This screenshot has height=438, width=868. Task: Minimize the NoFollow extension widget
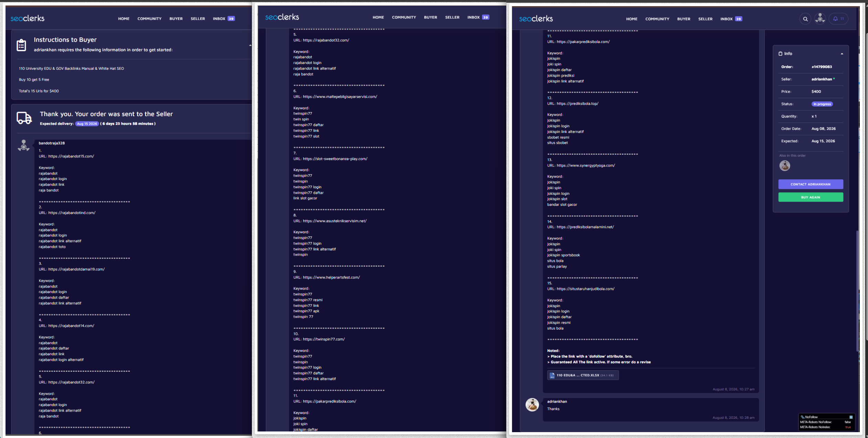851,417
